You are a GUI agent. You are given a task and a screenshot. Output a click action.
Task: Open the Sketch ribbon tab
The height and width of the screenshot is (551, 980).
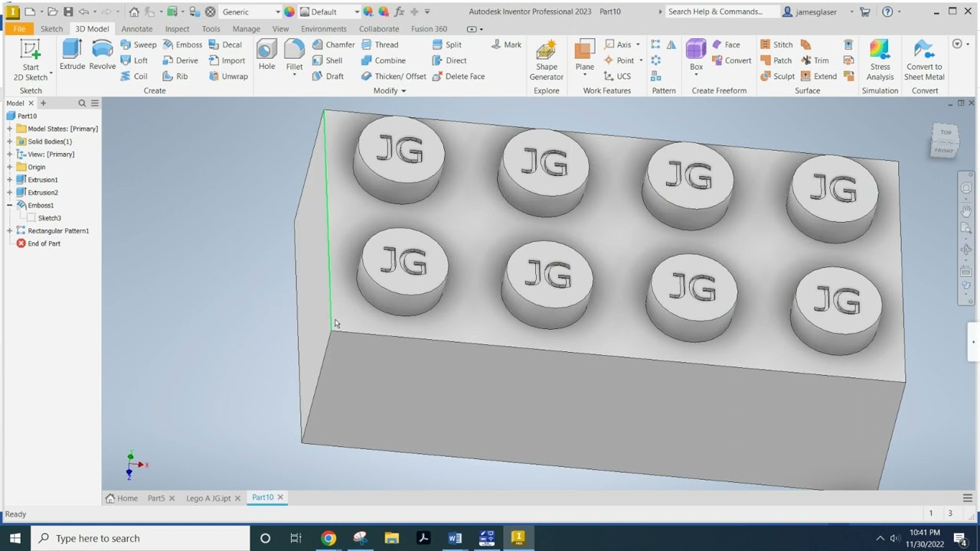tap(51, 29)
